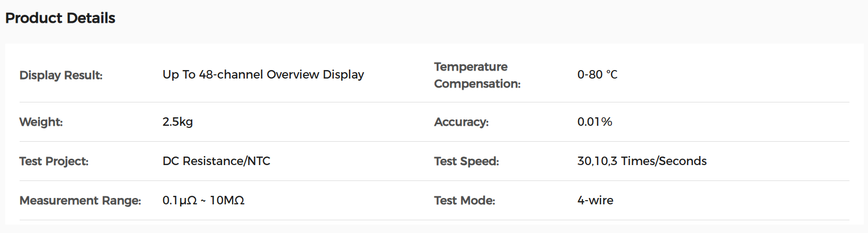Select the Measurement Range label

click(x=80, y=201)
